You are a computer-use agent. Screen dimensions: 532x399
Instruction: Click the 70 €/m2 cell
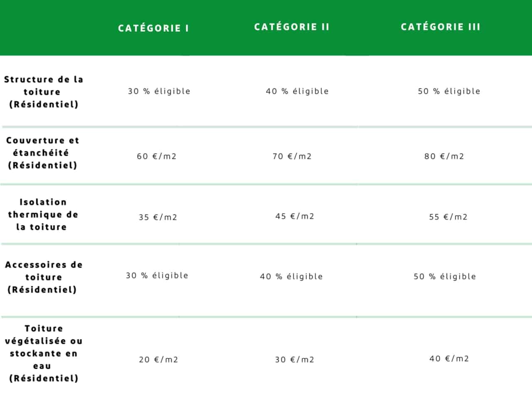(x=292, y=156)
